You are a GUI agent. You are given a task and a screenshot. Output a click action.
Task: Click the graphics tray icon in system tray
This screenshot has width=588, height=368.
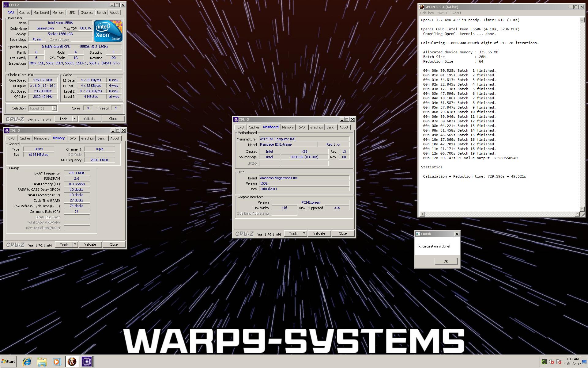(544, 362)
